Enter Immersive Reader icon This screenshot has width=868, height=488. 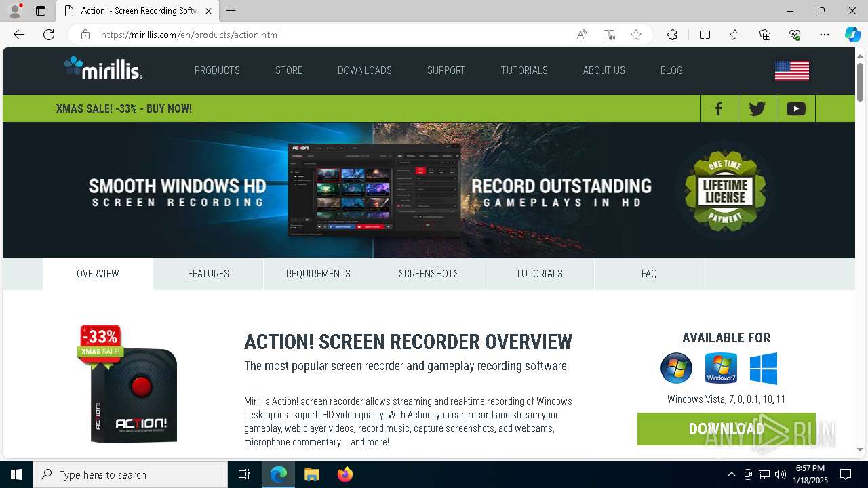point(609,35)
